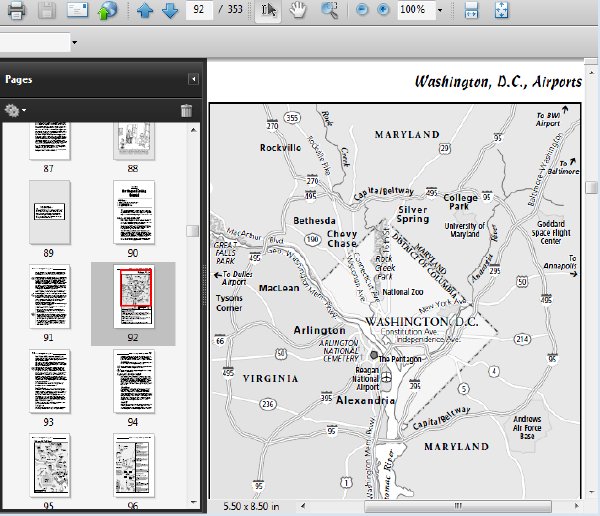The width and height of the screenshot is (600, 516).
Task: Click the Email envelope icon
Action: coord(77,10)
